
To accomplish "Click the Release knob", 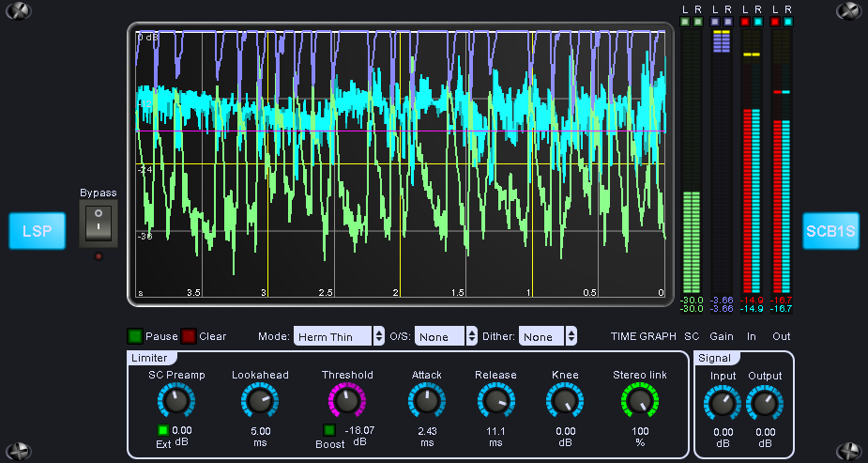I will 495,403.
